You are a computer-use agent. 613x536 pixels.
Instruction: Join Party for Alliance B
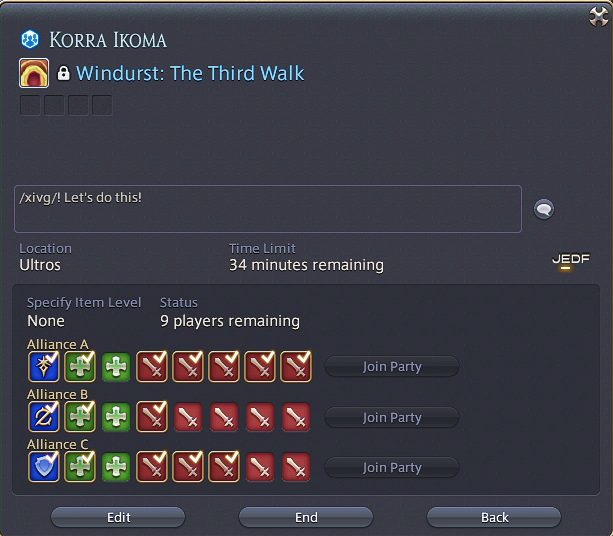pyautogui.click(x=392, y=418)
